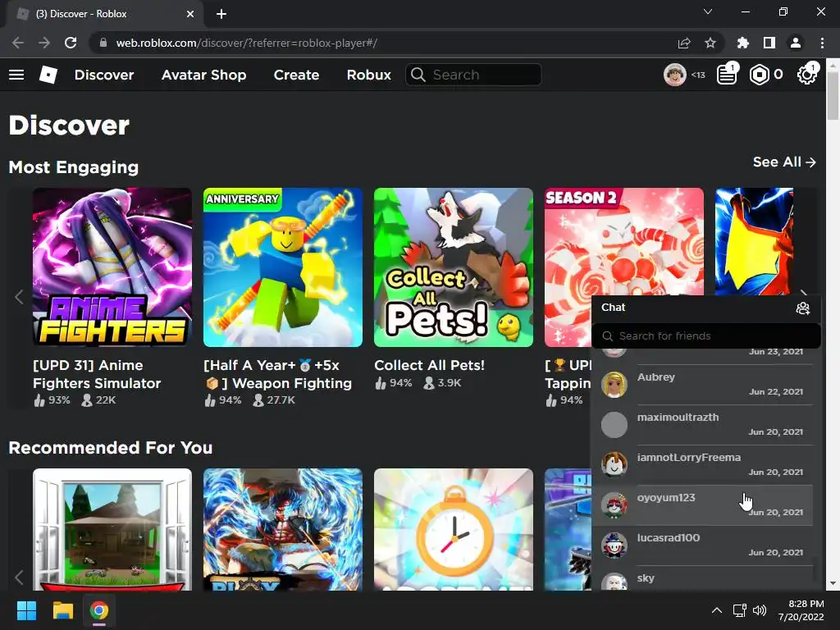This screenshot has height=630, width=840.
Task: Click the taskbar clock 8:28 PM
Action: (x=806, y=604)
